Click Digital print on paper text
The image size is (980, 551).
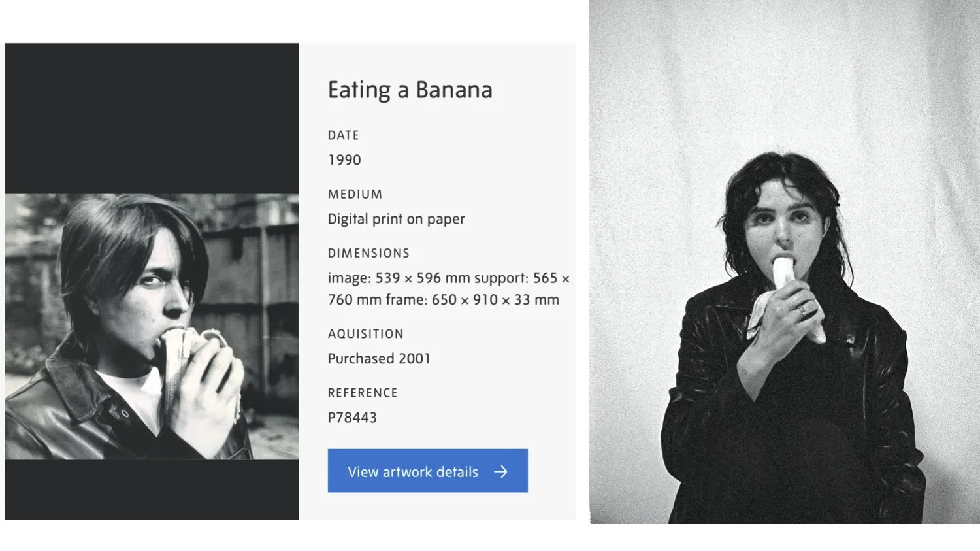[396, 219]
